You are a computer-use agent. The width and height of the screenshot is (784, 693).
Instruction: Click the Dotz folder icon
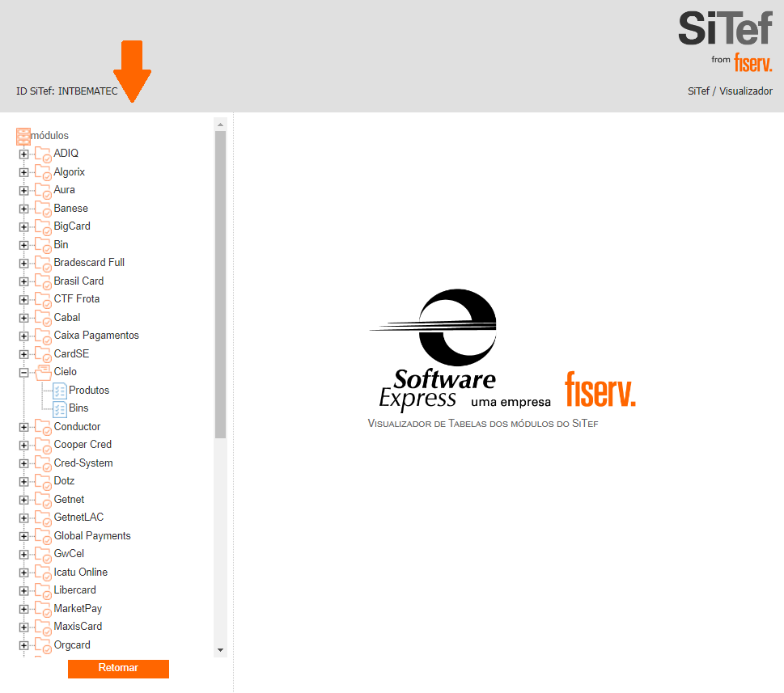pyautogui.click(x=43, y=483)
